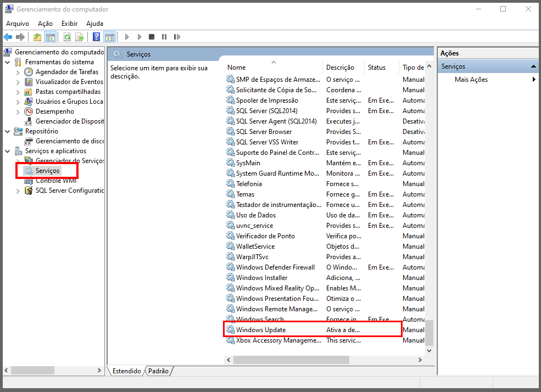541x392 pixels.
Task: Select the SQL Server VSS Writer service
Action: click(325, 142)
